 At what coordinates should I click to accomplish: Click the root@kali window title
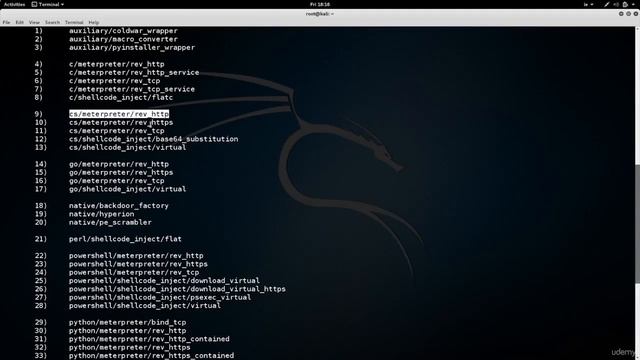(320, 14)
